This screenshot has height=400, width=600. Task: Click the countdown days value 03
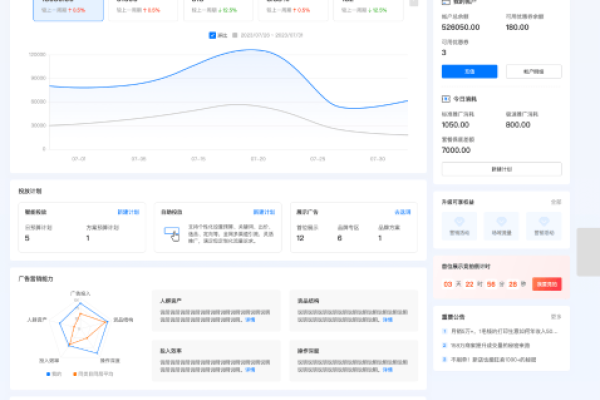448,284
